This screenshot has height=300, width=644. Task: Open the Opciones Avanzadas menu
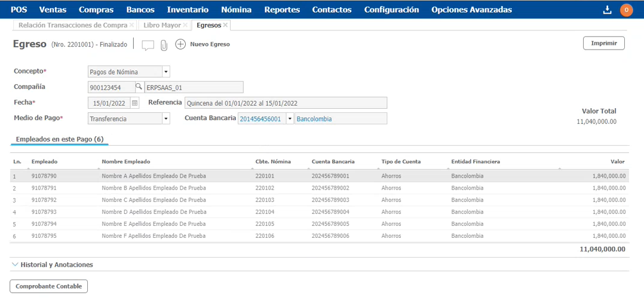[x=471, y=10]
